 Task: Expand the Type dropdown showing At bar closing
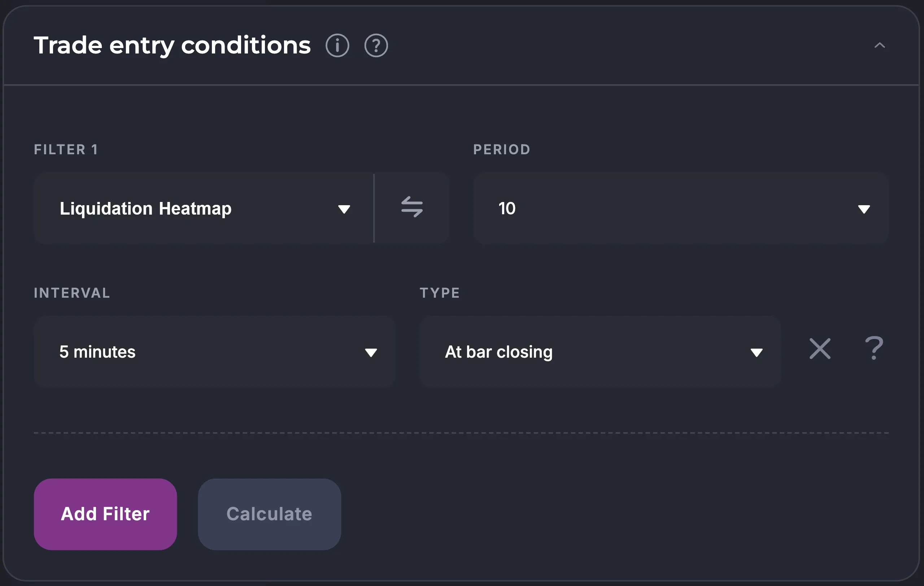pyautogui.click(x=601, y=352)
